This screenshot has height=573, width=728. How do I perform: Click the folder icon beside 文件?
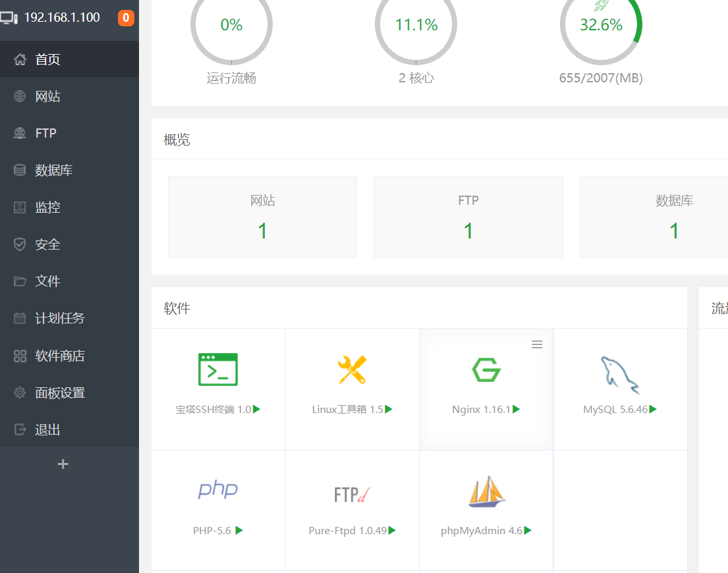[20, 281]
